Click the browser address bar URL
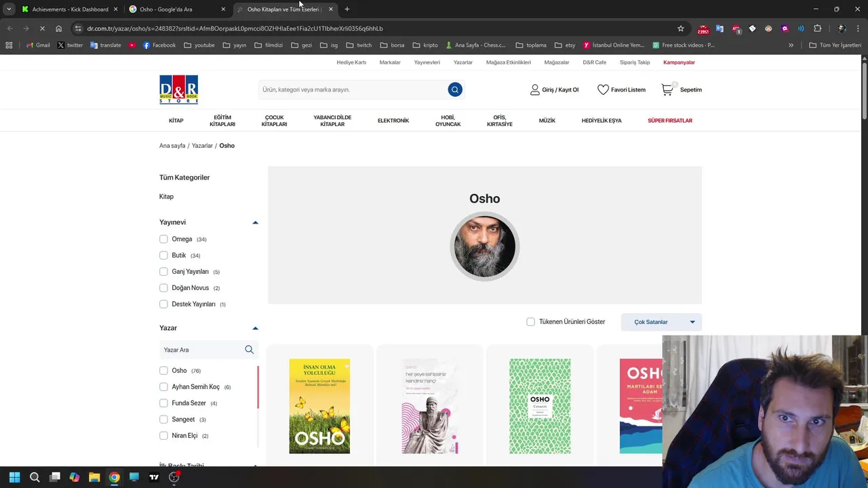 235,28
